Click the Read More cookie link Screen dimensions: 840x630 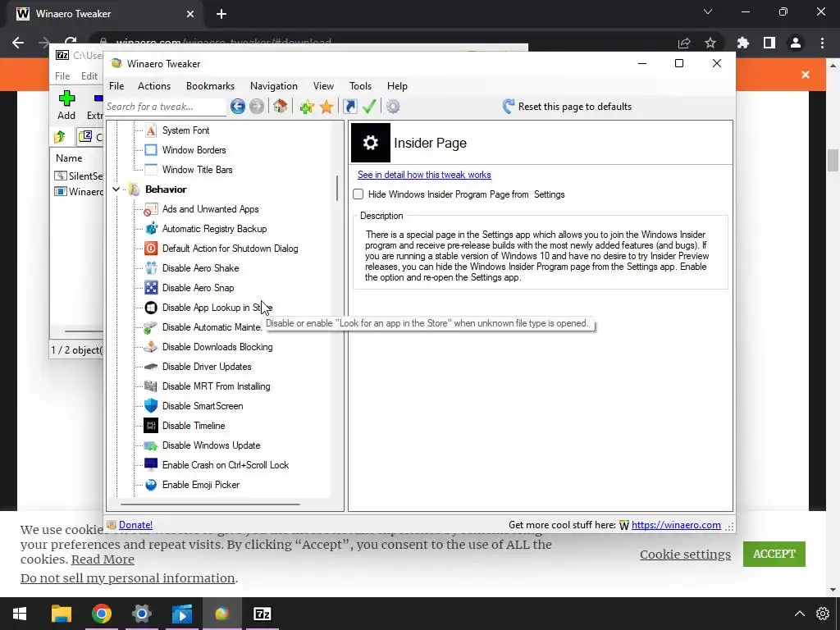pyautogui.click(x=103, y=559)
